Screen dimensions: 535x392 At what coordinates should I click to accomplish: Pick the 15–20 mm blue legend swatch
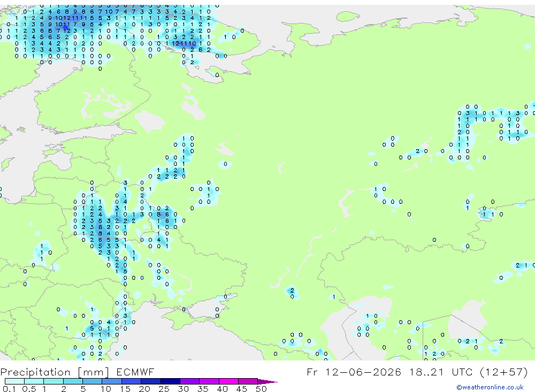pyautogui.click(x=132, y=381)
